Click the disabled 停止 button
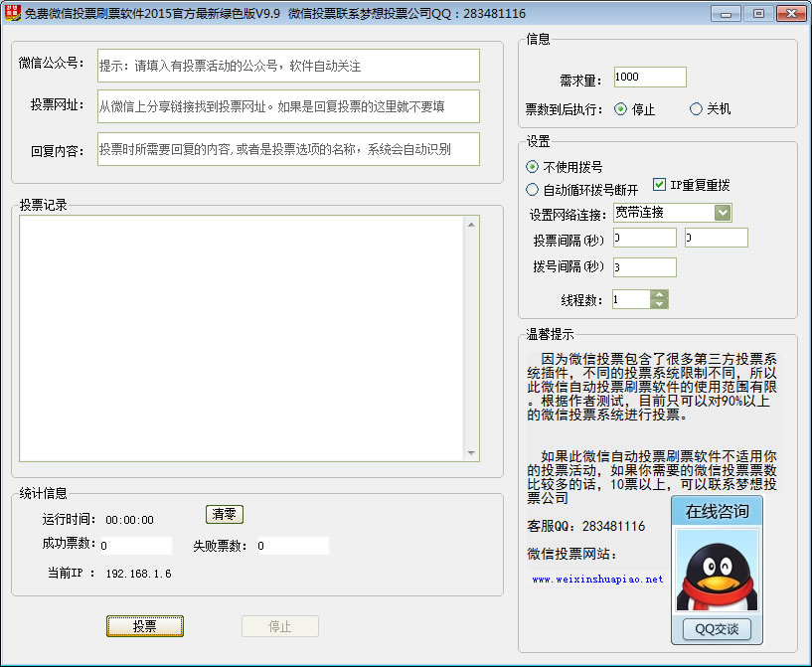 (x=280, y=626)
